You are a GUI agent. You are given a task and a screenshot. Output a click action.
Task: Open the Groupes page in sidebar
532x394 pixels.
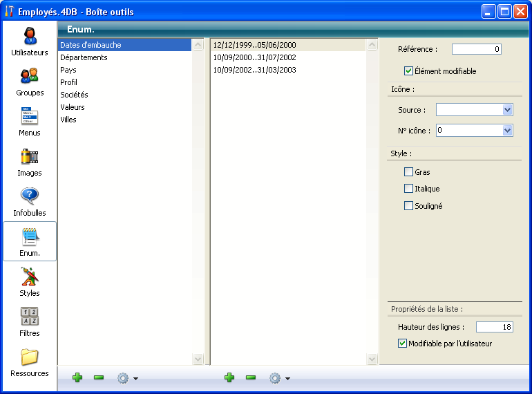click(30, 81)
